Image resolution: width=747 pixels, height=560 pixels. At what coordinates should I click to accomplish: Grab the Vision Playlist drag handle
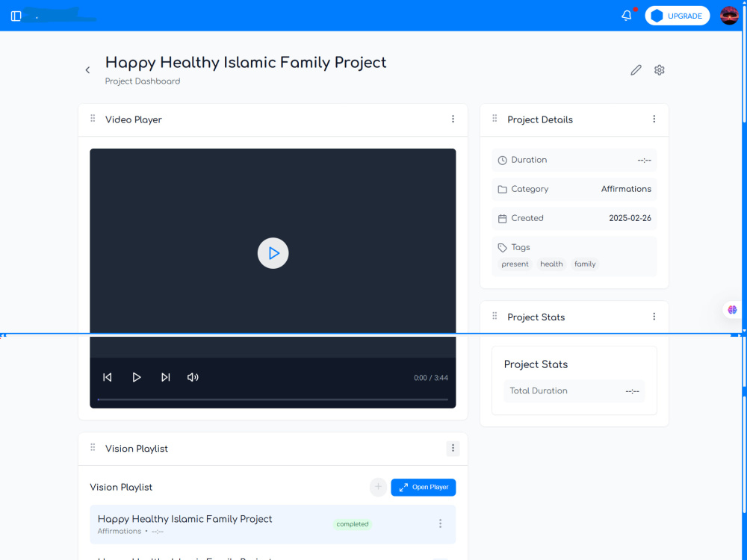[93, 447]
